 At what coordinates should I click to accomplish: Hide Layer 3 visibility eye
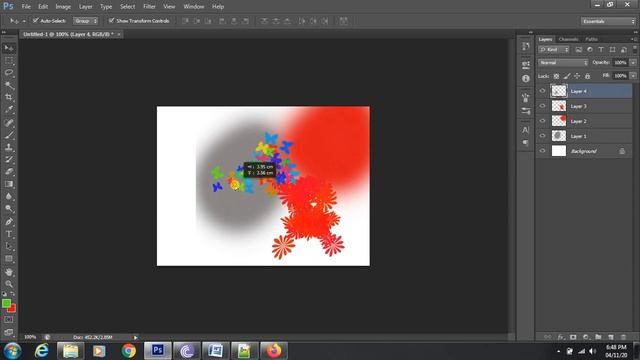[x=542, y=106]
